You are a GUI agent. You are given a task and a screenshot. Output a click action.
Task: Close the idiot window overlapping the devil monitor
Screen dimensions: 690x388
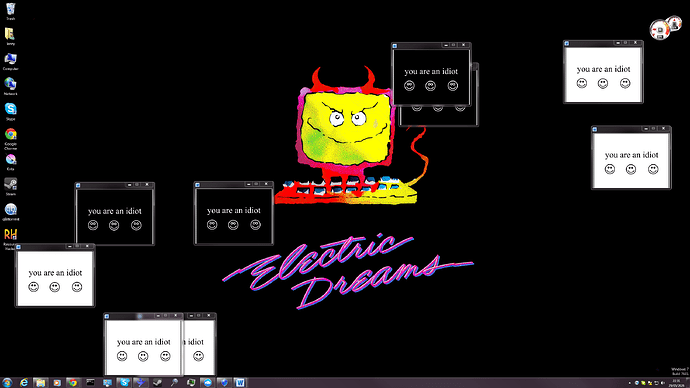coord(463,45)
